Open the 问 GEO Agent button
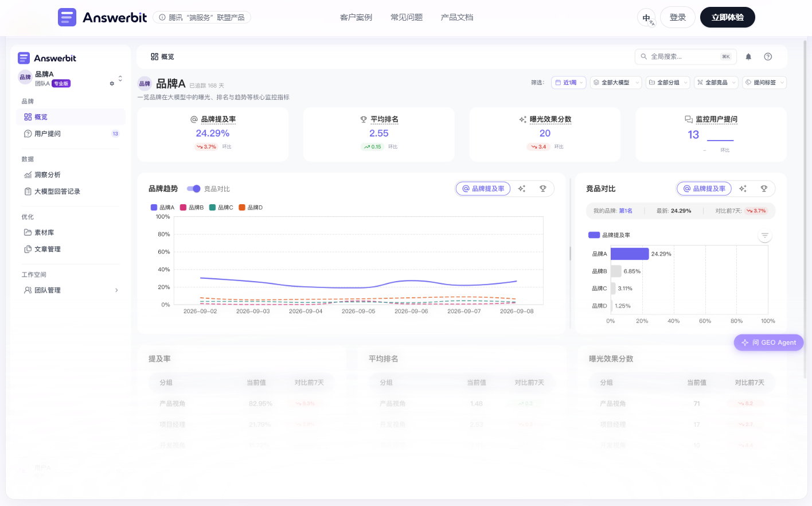The image size is (812, 506). [x=768, y=342]
